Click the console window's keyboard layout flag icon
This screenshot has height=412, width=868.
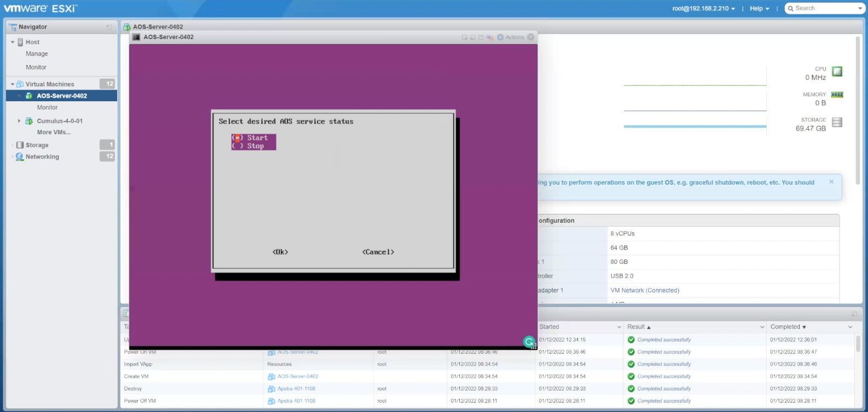pos(490,37)
